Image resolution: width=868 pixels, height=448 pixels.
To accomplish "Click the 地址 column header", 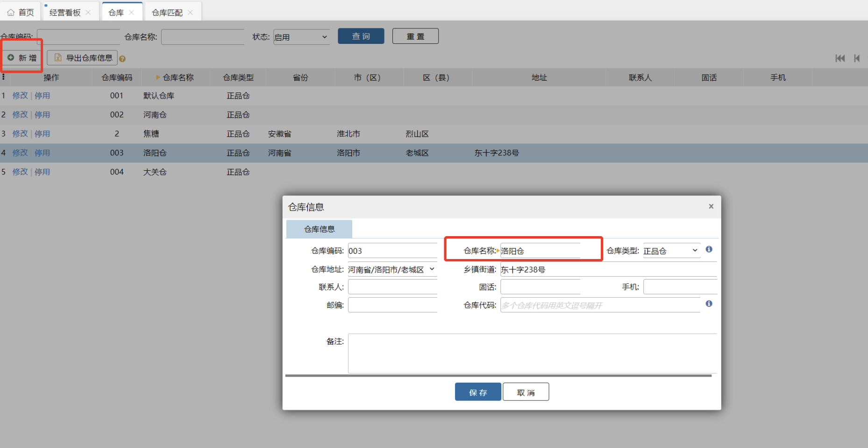I will click(x=539, y=77).
